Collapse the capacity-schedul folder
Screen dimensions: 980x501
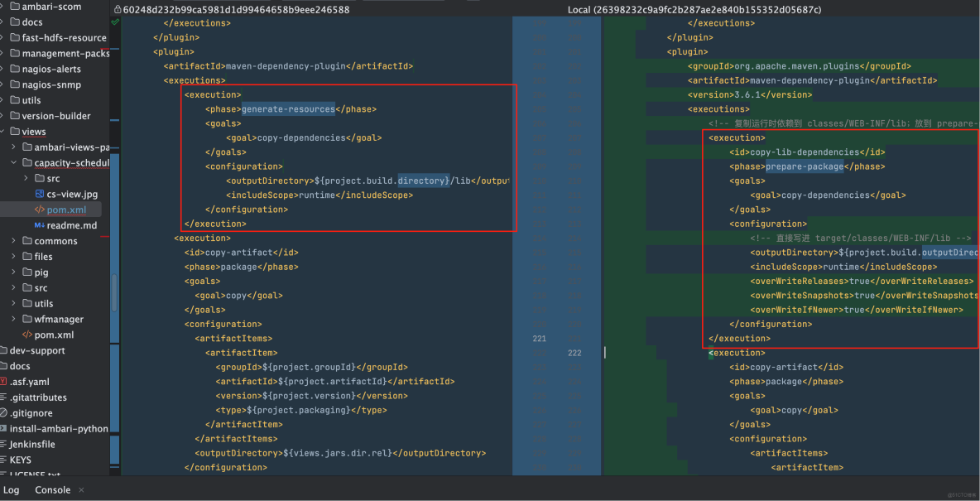[14, 162]
